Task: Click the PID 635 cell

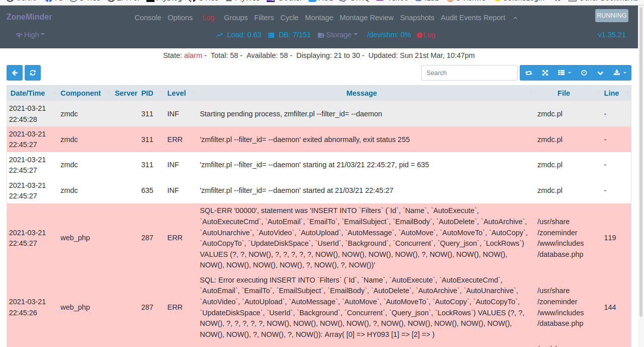Action: click(147, 190)
